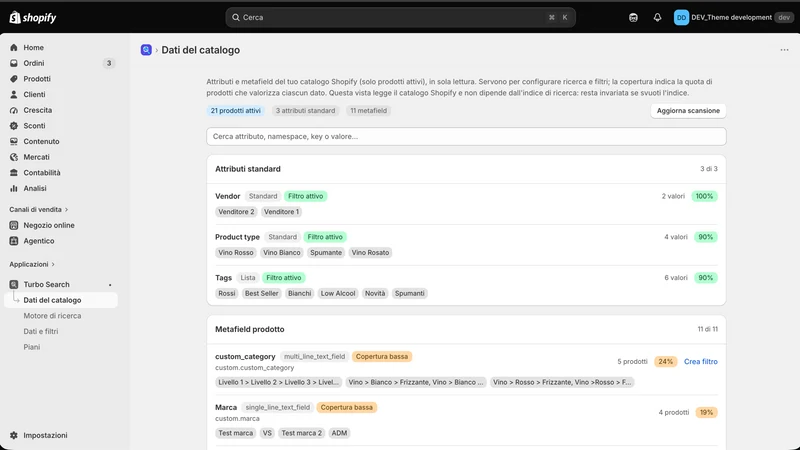Click the Spumanti tag chip
This screenshot has width=800, height=450.
pyautogui.click(x=409, y=293)
